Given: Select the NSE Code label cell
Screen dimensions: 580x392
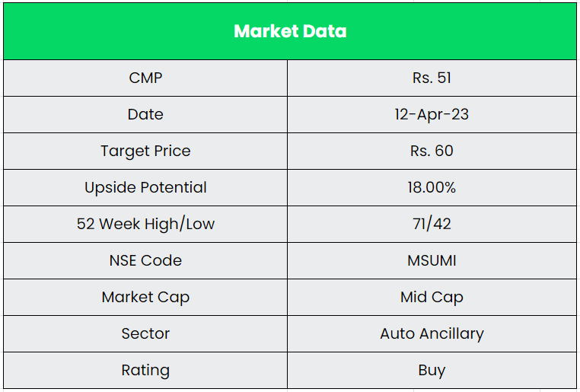Looking at the screenshot, I should click(x=145, y=260).
